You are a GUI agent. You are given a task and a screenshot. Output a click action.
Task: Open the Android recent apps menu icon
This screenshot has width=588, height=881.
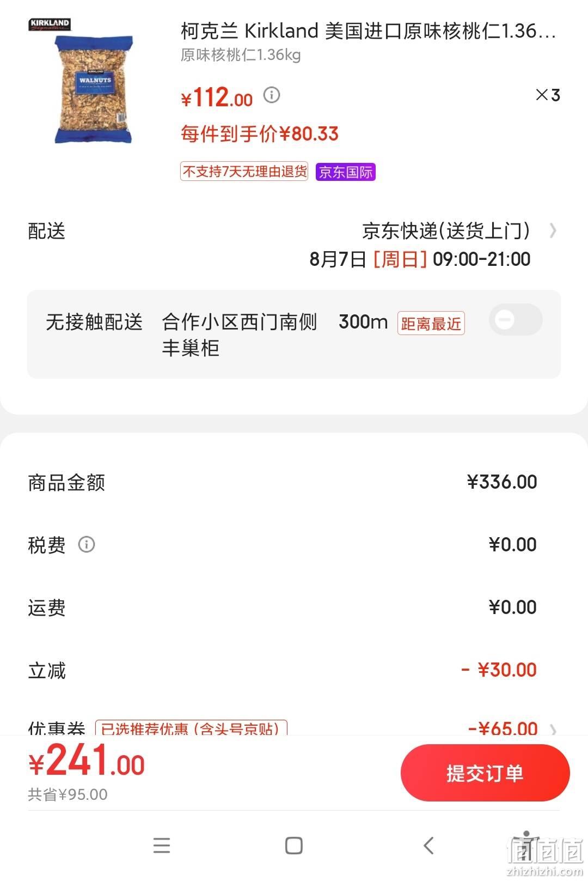(162, 846)
